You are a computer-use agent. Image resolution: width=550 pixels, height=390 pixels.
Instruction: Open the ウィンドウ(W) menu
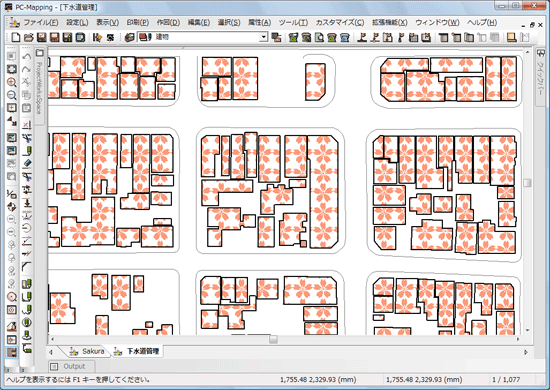pos(437,22)
